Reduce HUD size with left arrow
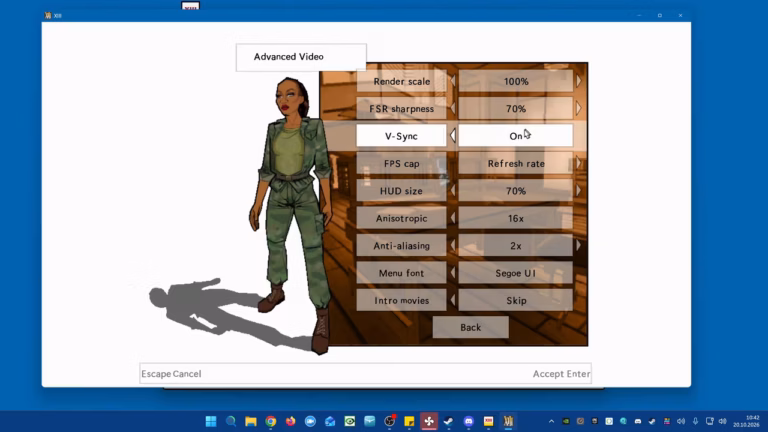This screenshot has height=432, width=768. pos(453,191)
